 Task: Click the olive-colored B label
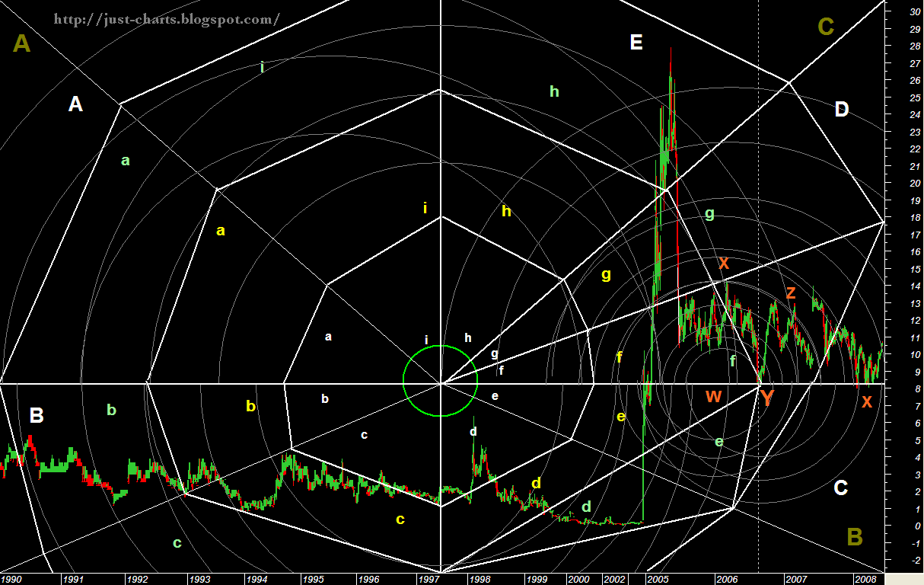855,538
